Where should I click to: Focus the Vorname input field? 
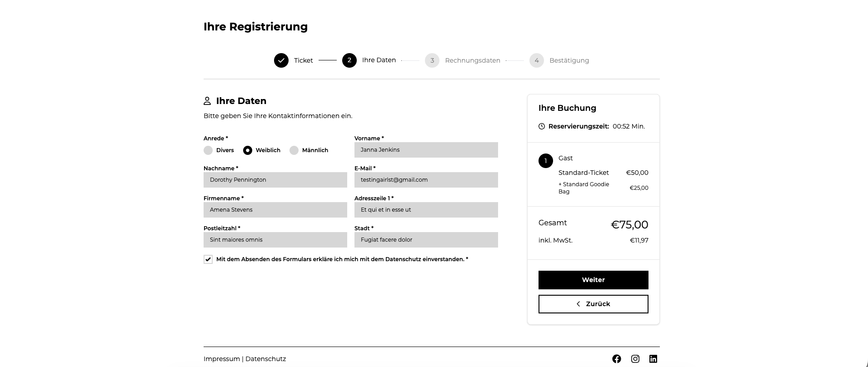point(426,150)
